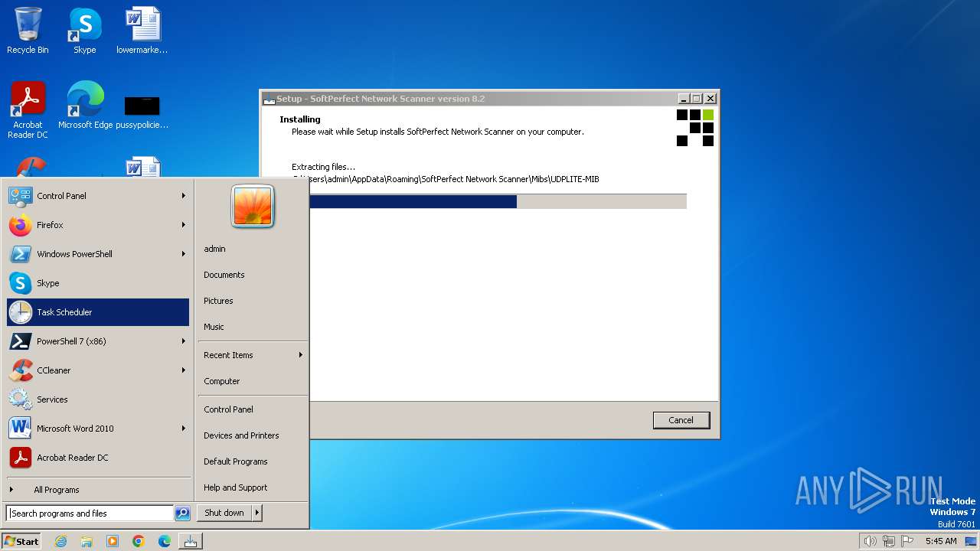Open the Shut down options arrow
Viewport: 980px width, 551px height.
click(x=257, y=513)
